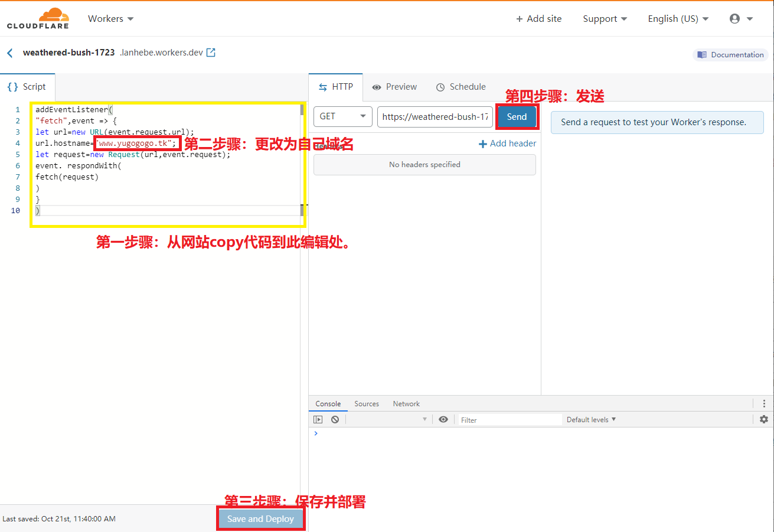Click Add header
Image resolution: width=774 pixels, height=532 pixels.
point(507,143)
